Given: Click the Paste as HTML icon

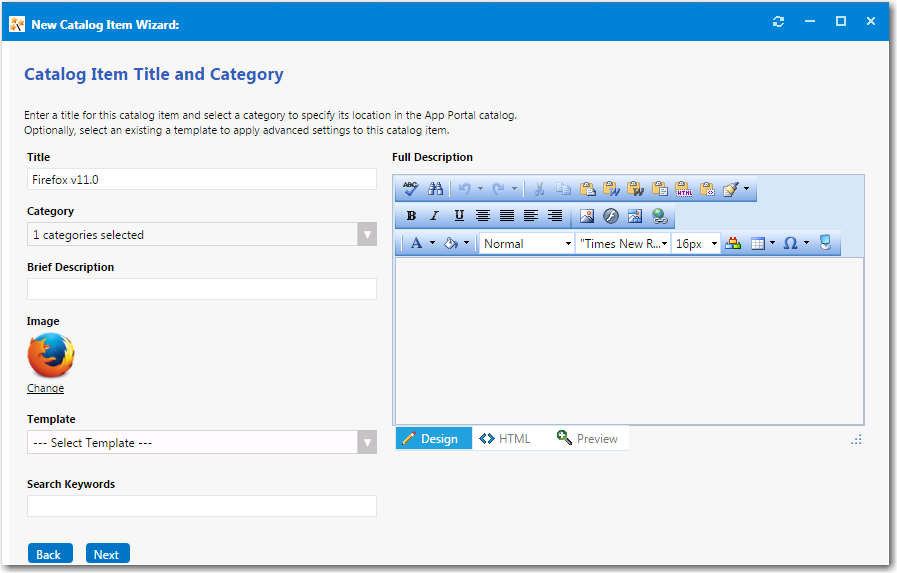Looking at the screenshot, I should 684,189.
